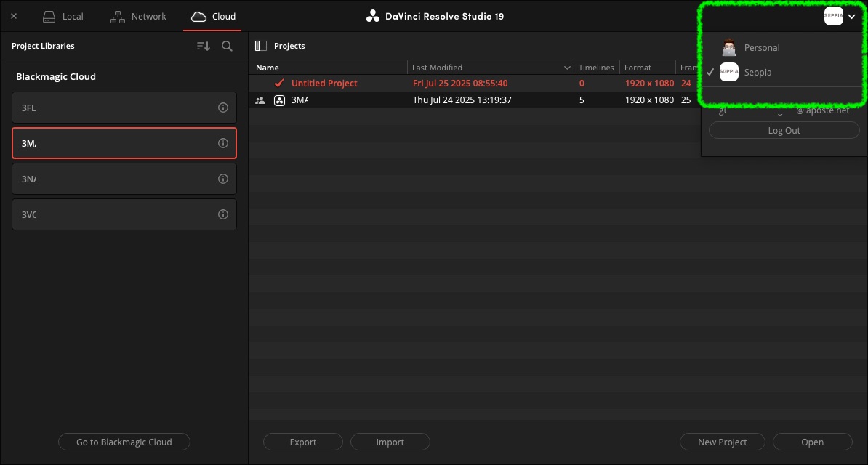Select the Cloud tab
Screen dimensions: 868x465
[213, 16]
